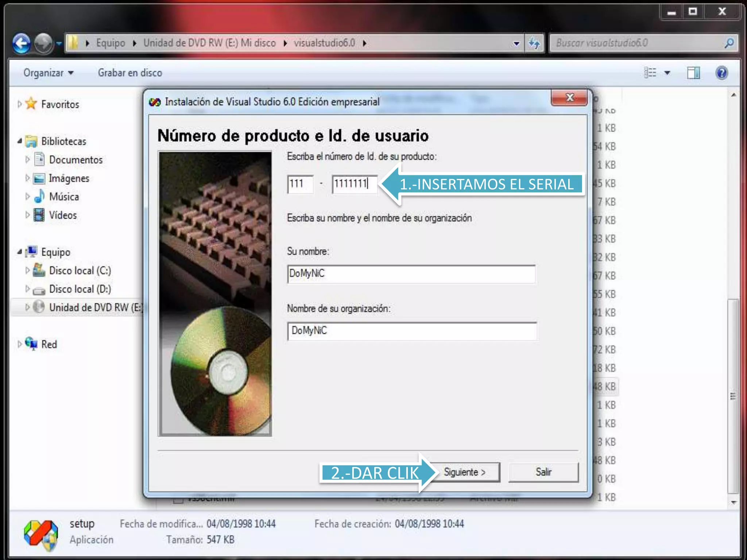Toggle the preview pane icon
This screenshot has width=747, height=560.
pyautogui.click(x=693, y=73)
